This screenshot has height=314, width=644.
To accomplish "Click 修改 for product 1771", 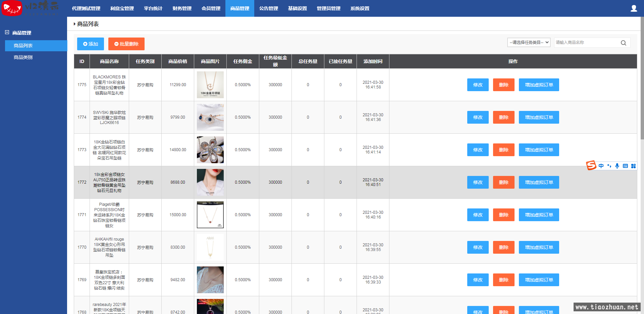I will pyautogui.click(x=478, y=215).
